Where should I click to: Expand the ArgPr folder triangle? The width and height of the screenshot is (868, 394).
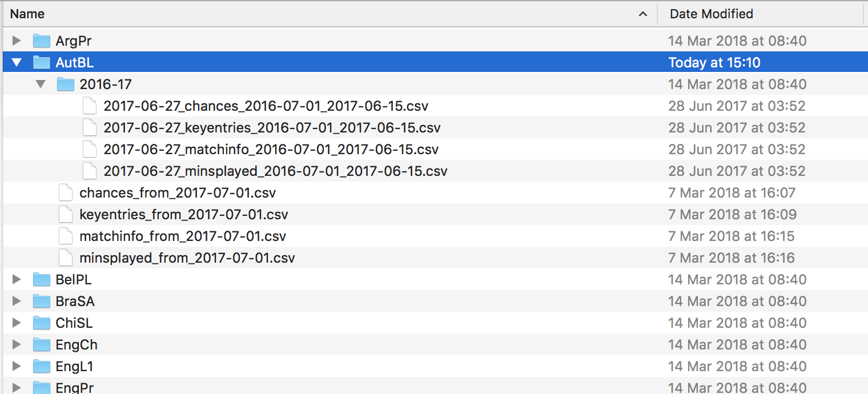click(x=17, y=41)
